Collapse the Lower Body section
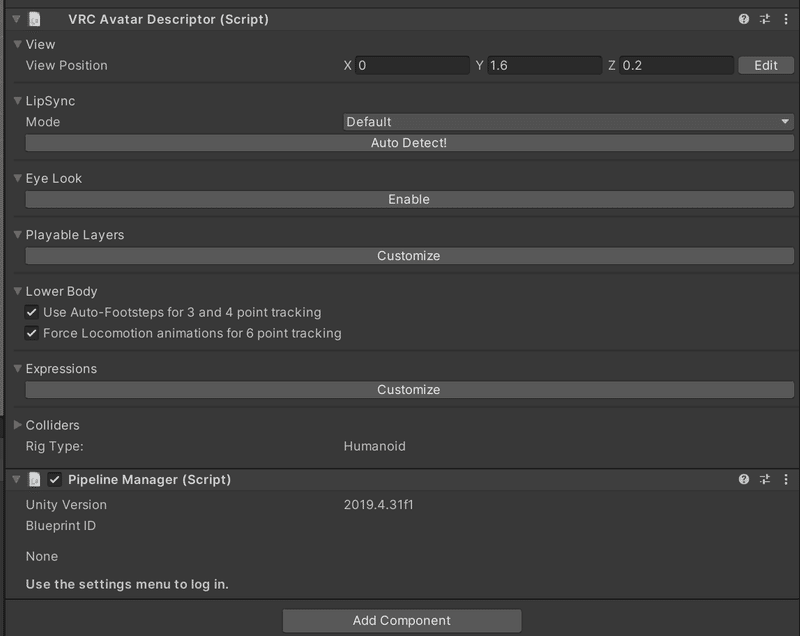Image resolution: width=800 pixels, height=636 pixels. [x=17, y=291]
